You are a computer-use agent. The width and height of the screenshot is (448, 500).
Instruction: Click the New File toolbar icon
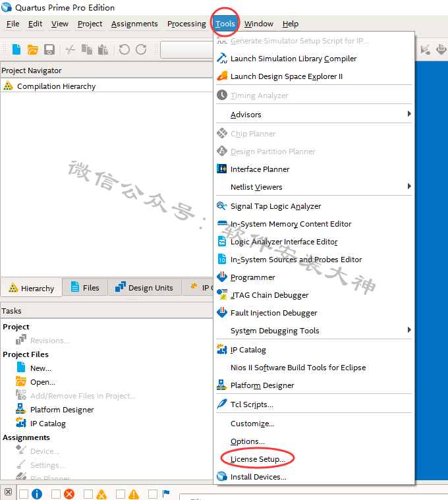pos(16,49)
